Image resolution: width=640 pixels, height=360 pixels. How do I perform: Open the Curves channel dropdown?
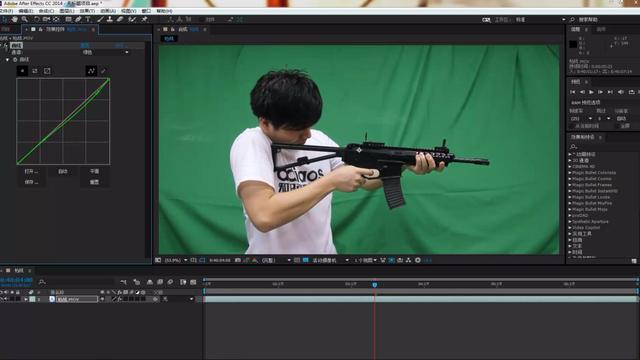tap(105, 52)
